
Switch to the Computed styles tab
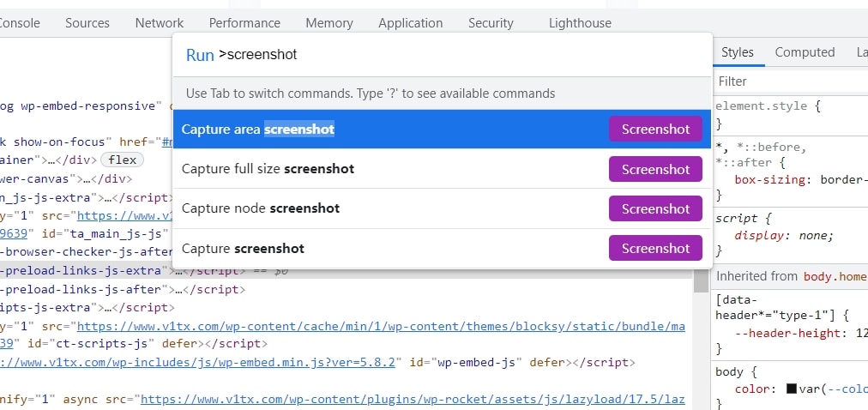click(x=805, y=52)
